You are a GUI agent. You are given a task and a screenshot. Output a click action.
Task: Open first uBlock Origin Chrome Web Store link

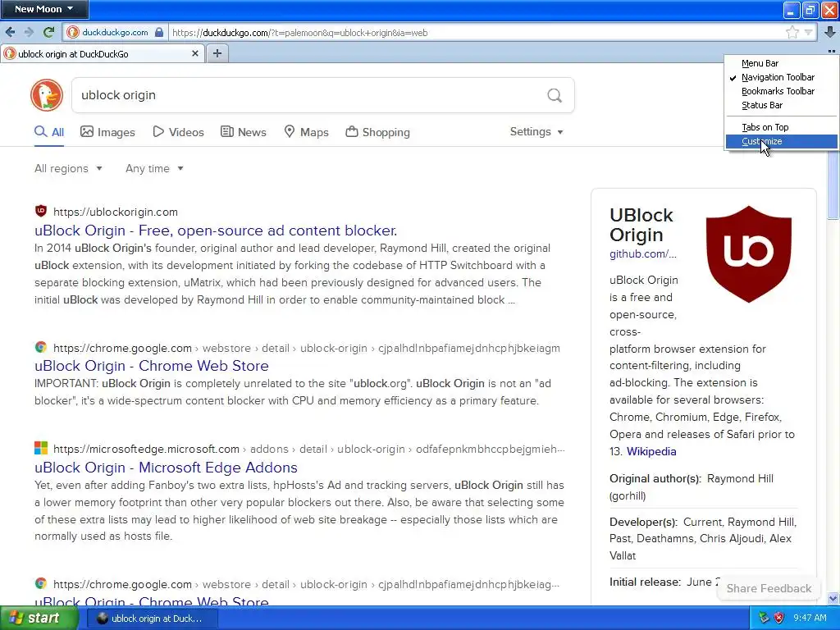tap(152, 366)
